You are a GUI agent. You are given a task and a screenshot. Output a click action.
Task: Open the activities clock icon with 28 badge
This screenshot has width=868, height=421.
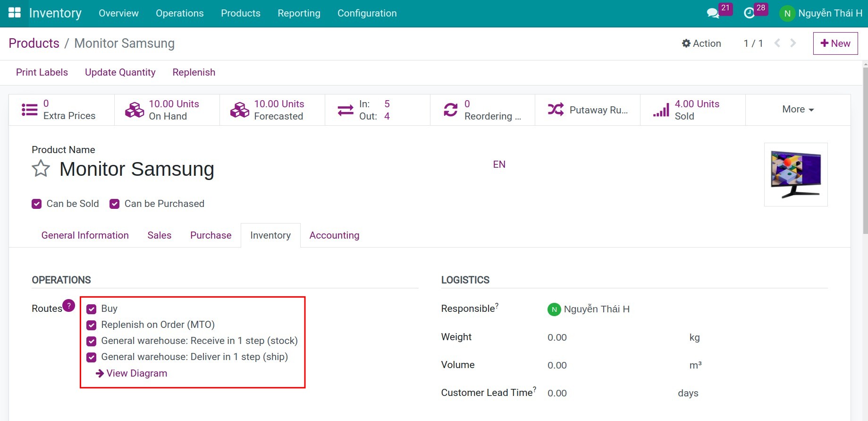[749, 13]
